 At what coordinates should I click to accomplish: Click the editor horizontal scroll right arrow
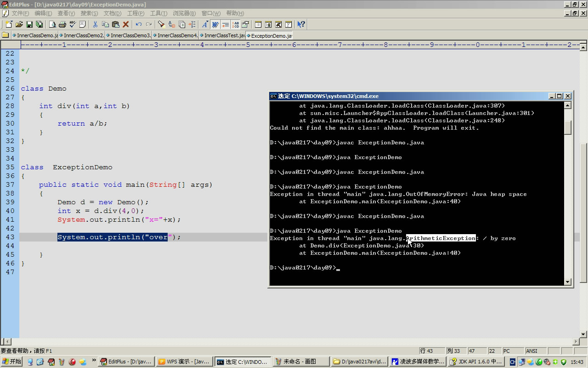point(577,341)
